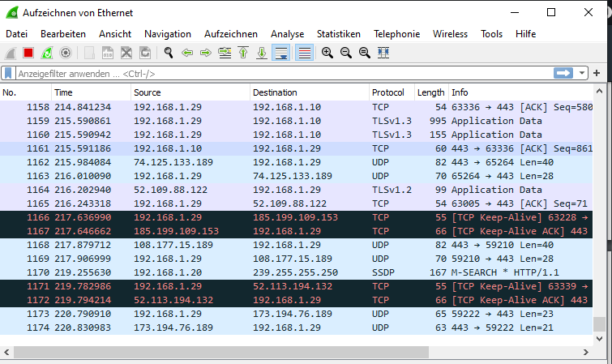Image resolution: width=612 pixels, height=364 pixels.
Task: Stop the running capture with the red square
Action: [28, 53]
